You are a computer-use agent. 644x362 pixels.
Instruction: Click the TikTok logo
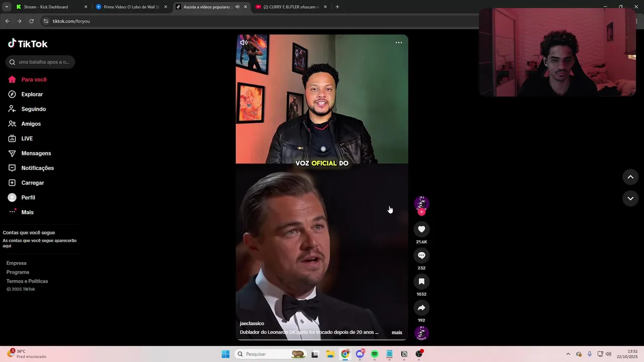coord(28,44)
